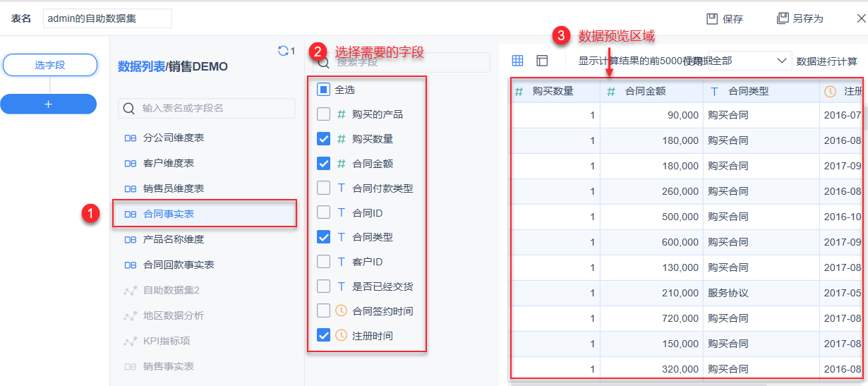868x386 pixels.
Task: Enable the 是否已经交货 field checkbox
Action: (x=324, y=287)
